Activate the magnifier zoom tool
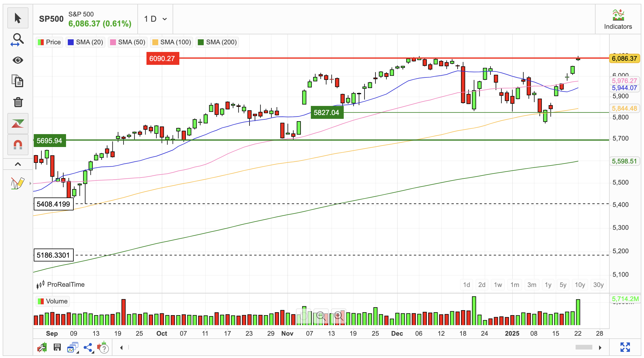The image size is (644, 358). tap(18, 40)
